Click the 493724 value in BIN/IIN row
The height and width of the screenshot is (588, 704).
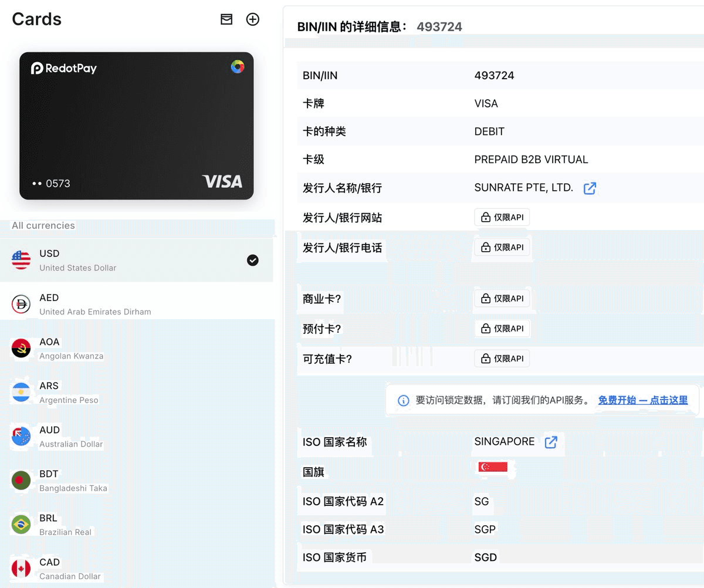click(x=494, y=75)
